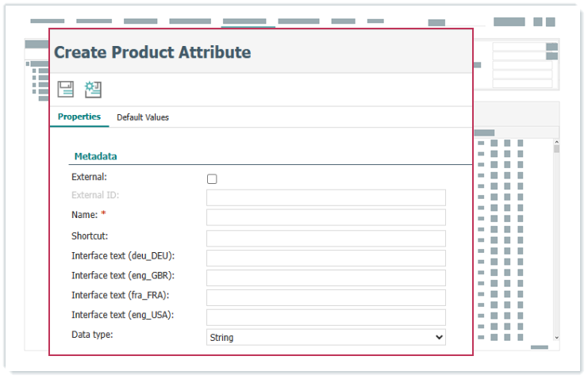Select the Interface text (fra_FRA) field

pyautogui.click(x=325, y=297)
